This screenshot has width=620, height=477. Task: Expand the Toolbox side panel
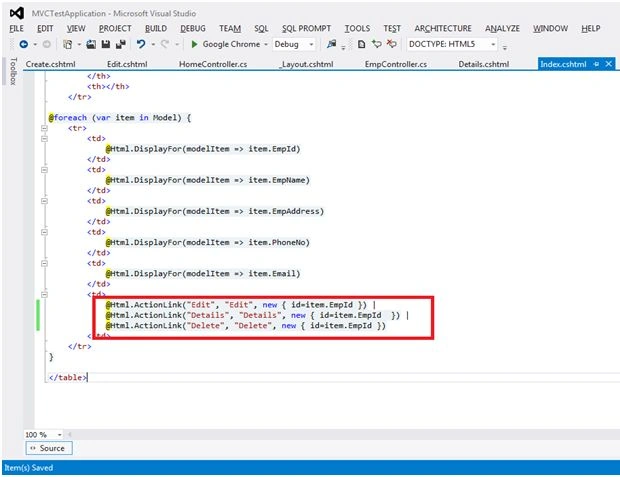coord(13,71)
